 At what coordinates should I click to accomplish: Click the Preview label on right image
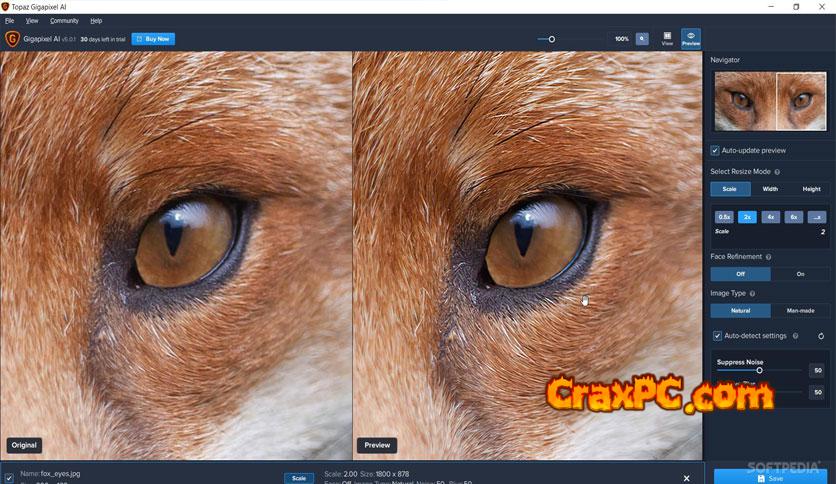coord(377,445)
